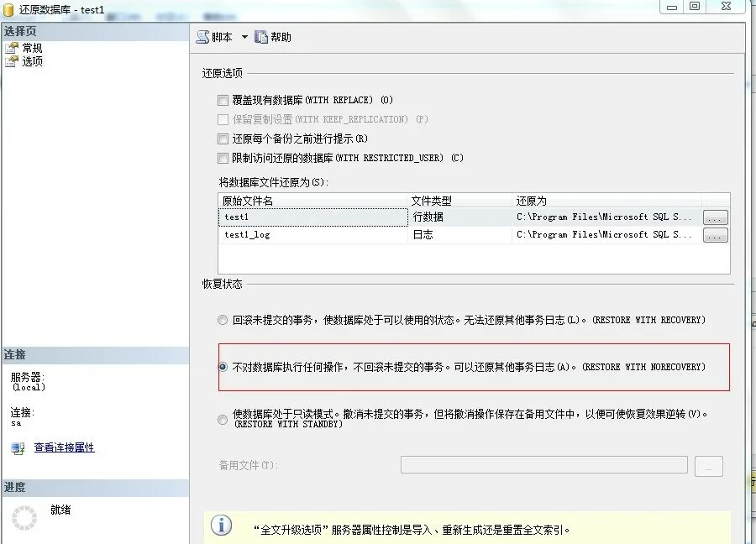Select the 常规 page
The image size is (756, 544).
(32, 48)
